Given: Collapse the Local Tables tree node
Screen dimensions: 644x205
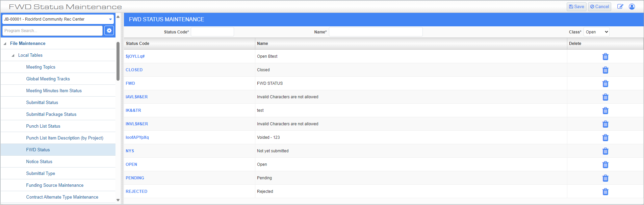Looking at the screenshot, I should [13, 55].
